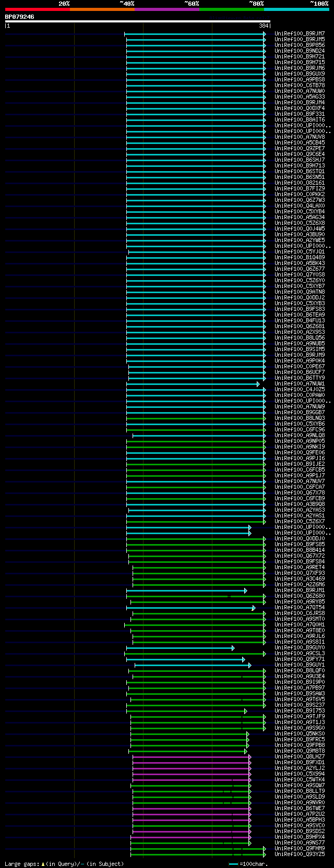The image size is (334, 868).
Task: Open hit UniRef100_A9U3E4
Action: click(300, 677)
